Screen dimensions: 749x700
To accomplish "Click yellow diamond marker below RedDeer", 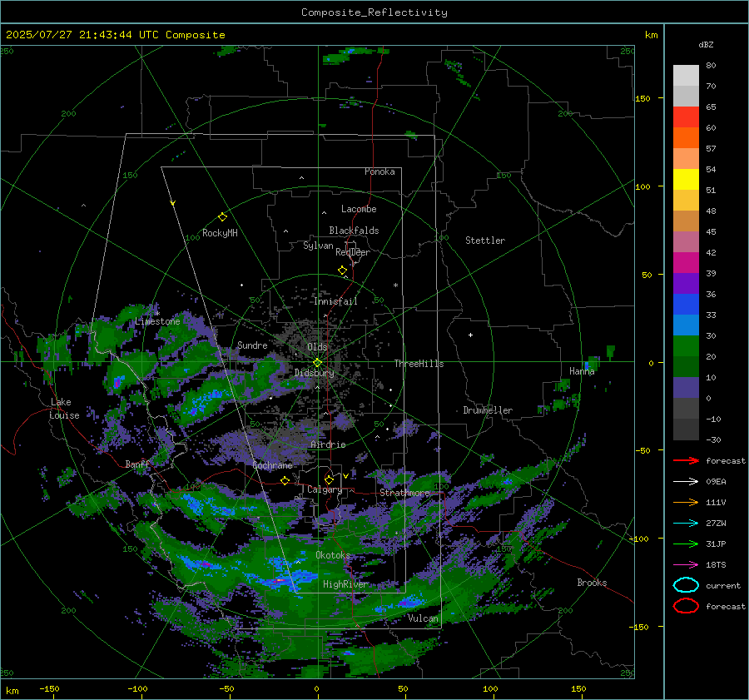I will [342, 271].
